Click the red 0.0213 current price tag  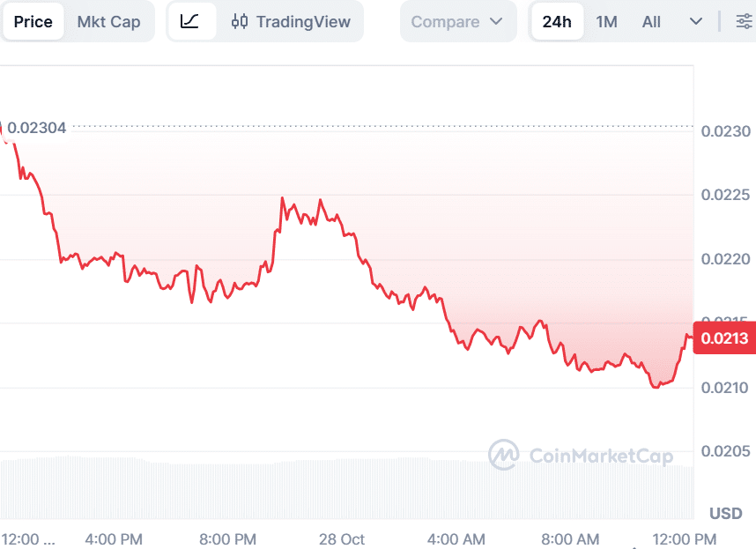pos(724,338)
